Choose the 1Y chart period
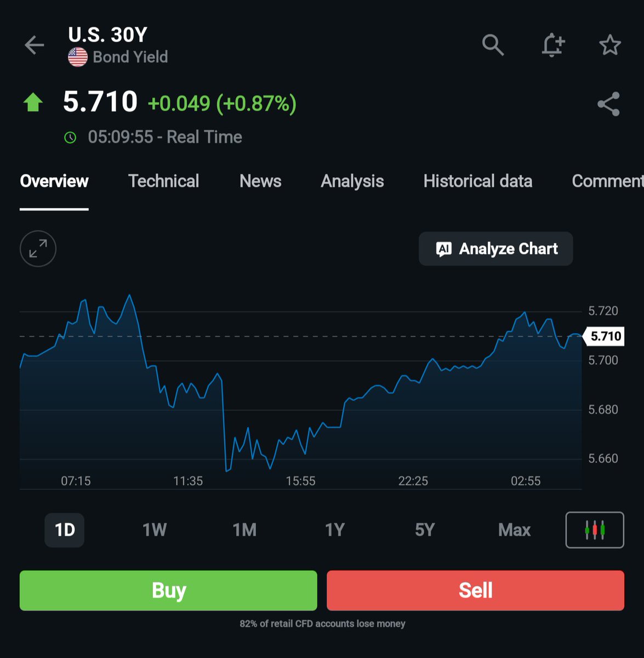This screenshot has width=644, height=658. point(334,530)
